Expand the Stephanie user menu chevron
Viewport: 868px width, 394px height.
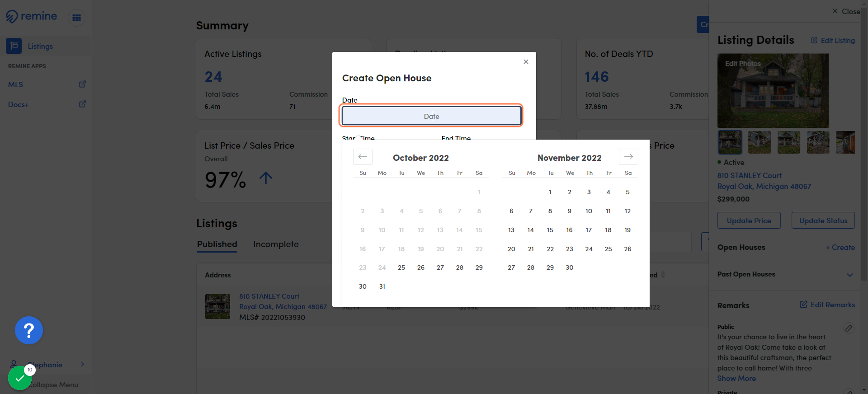click(82, 364)
